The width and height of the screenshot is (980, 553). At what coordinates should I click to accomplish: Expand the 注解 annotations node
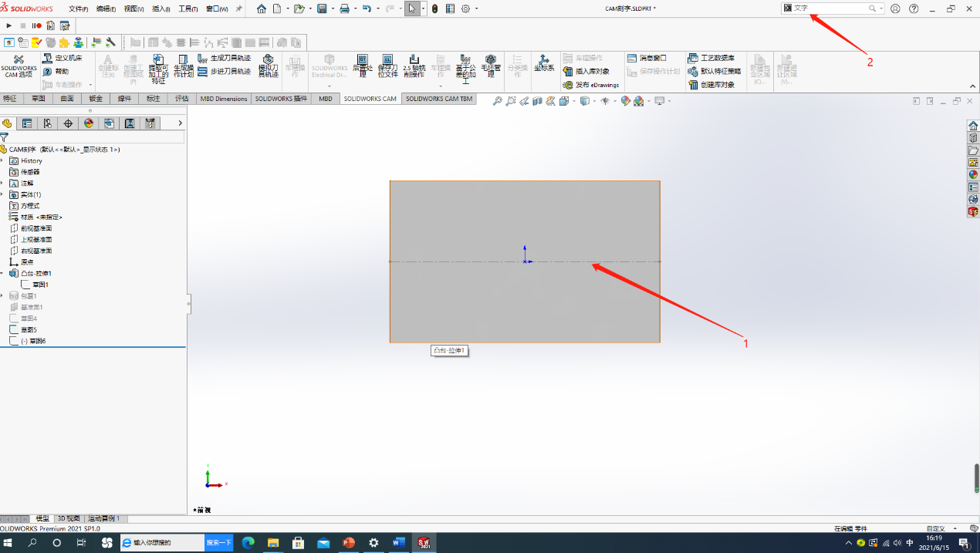tap(2, 184)
